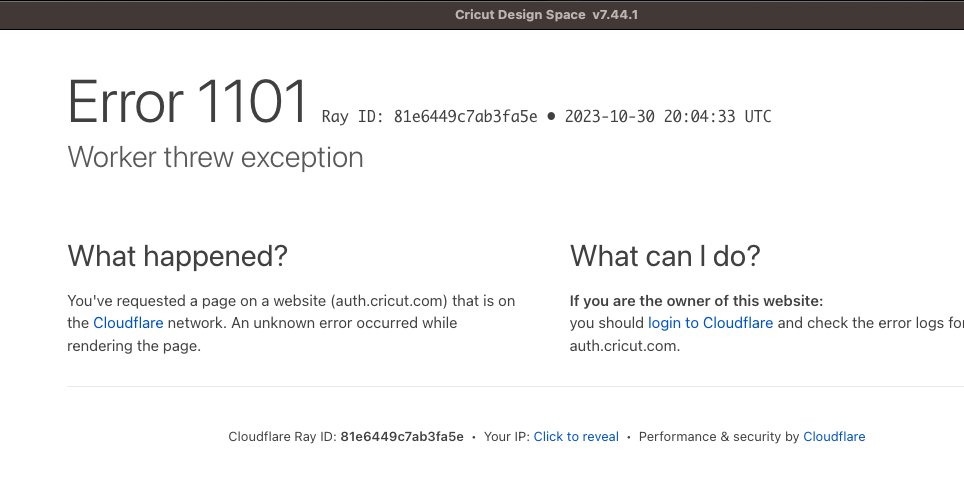The width and height of the screenshot is (964, 488).
Task: Click the 'login to Cloudflare' link
Action: (x=710, y=323)
